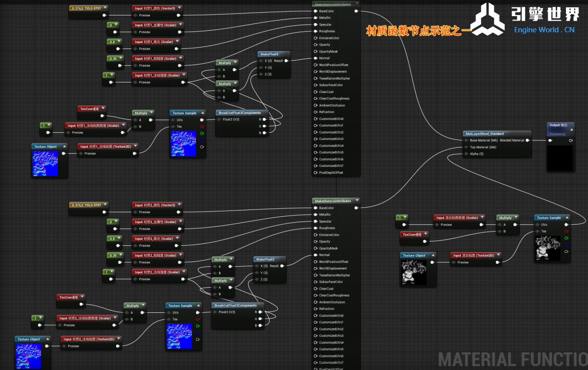Click normal map thumbnail feeding Input 材质1_法线贴图
588x370 pixels.
[45, 163]
